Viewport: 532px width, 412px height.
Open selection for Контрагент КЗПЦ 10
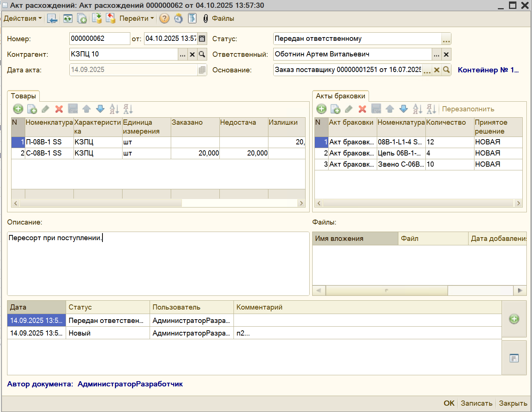tap(183, 54)
